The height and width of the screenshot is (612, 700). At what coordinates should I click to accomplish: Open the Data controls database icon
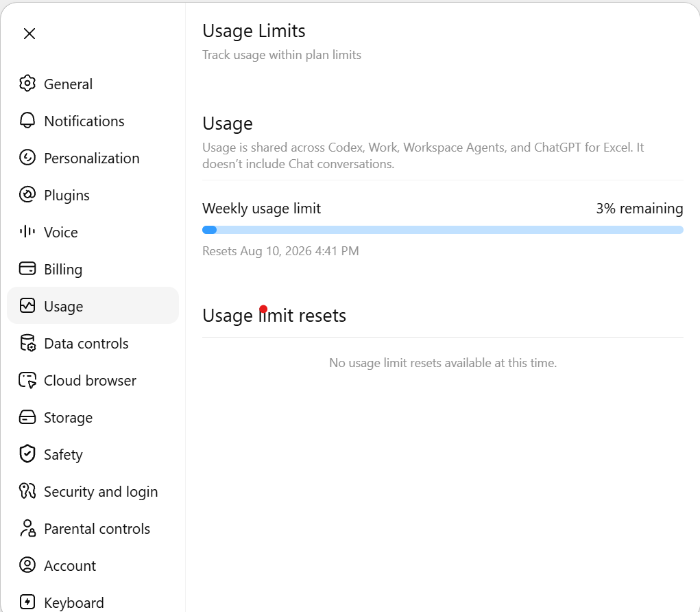(27, 343)
